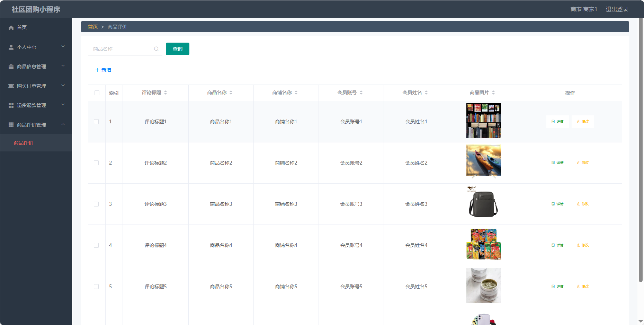This screenshot has height=325, width=644.
Task: Expand the 购买订单管理 chevron
Action: click(x=63, y=85)
